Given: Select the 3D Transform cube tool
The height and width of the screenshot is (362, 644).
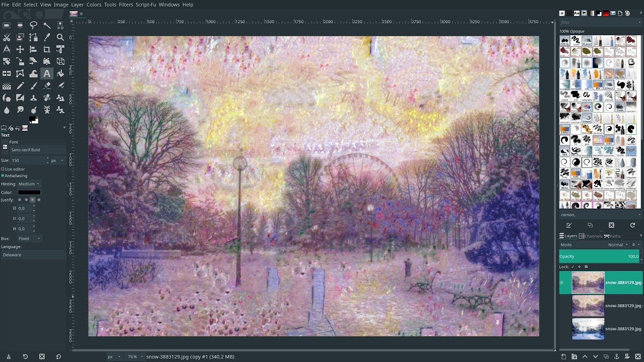Looking at the screenshot, I should point(60,61).
